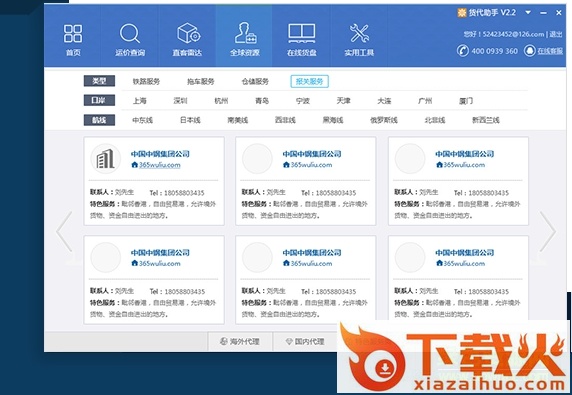Close the 货代助手 window

[x=559, y=13]
